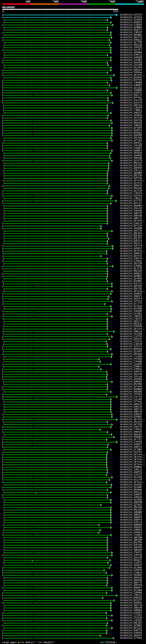
Task: Select hit label UniRef100_B1SCE7
Action: click(131, 600)
